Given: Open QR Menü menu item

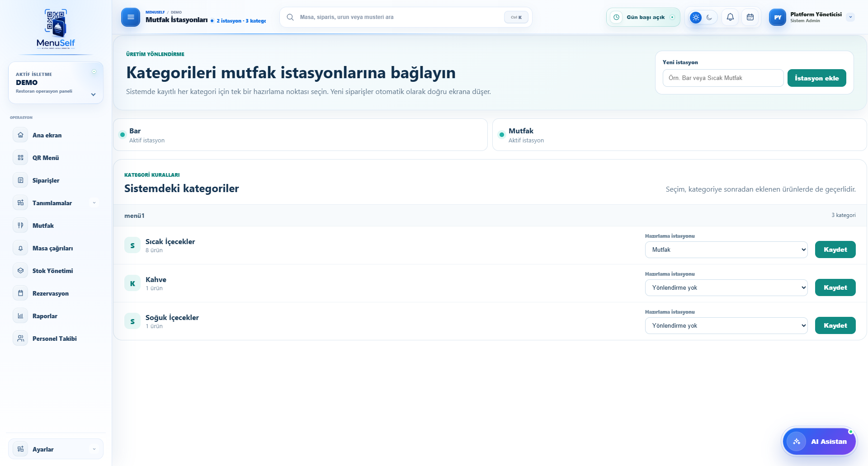Looking at the screenshot, I should (56, 158).
